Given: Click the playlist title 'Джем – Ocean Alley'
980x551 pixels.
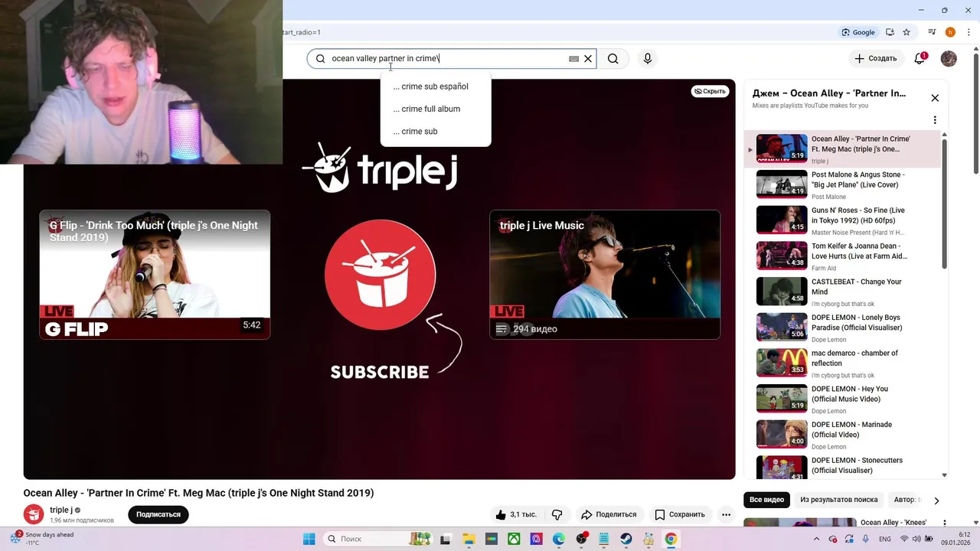Looking at the screenshot, I should 829,93.
